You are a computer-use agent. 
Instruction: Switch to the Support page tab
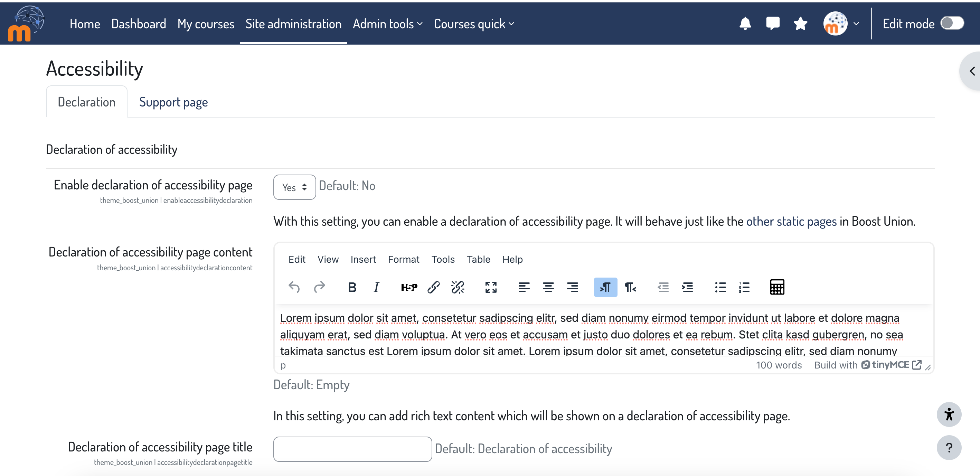click(x=173, y=102)
